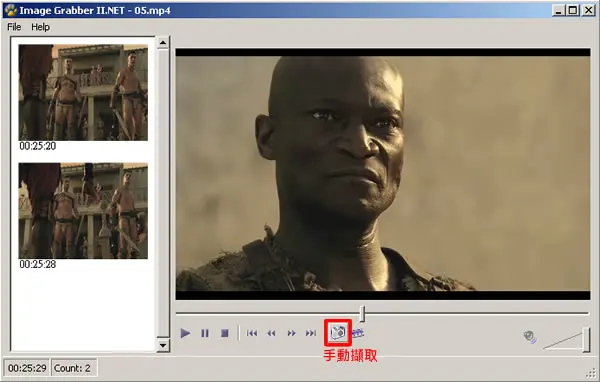Select the 00:25:20 captured thumbnail
600x382 pixels.
(x=83, y=93)
